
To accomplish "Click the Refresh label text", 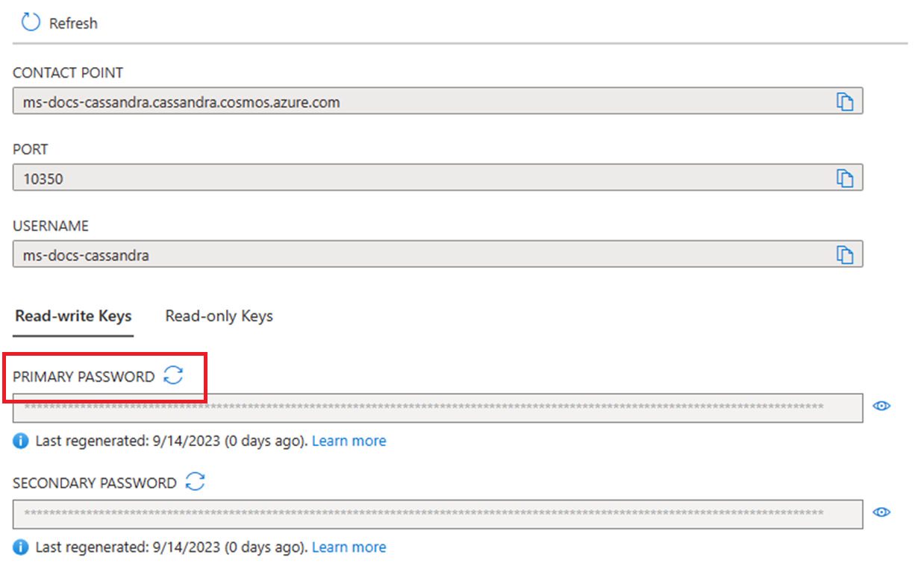I will point(73,24).
